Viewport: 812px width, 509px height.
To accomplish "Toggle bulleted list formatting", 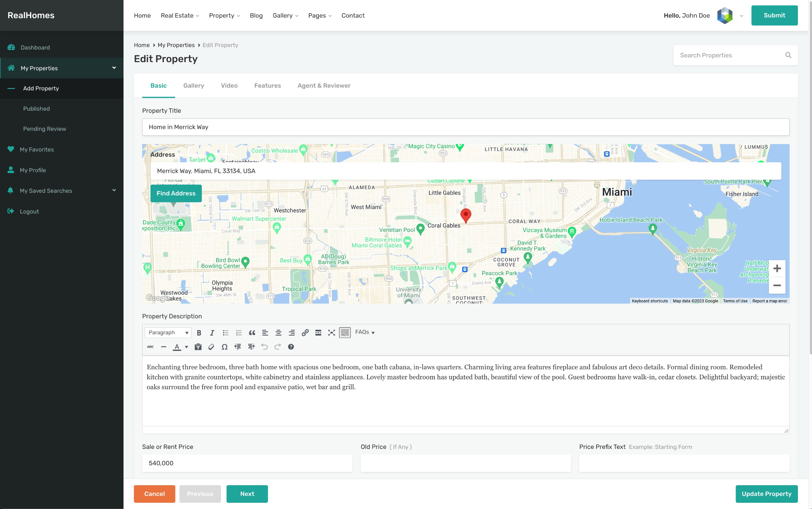I will click(225, 333).
